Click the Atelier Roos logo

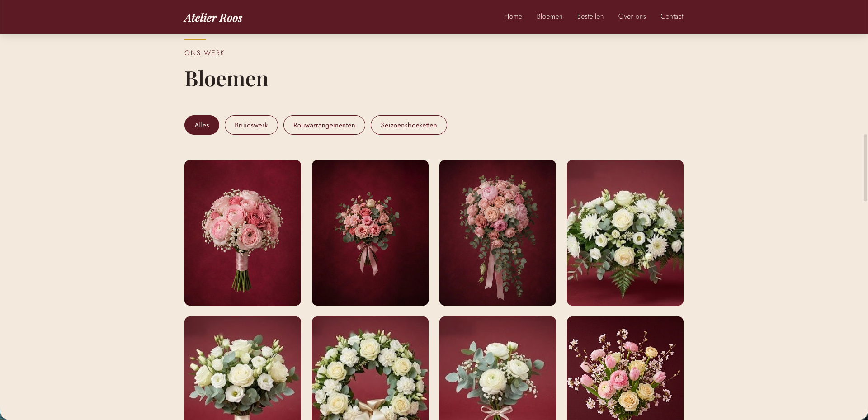(x=213, y=18)
